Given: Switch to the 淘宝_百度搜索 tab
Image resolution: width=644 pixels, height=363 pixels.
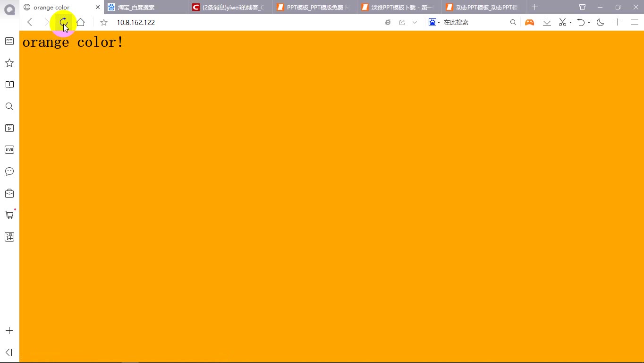Looking at the screenshot, I should [x=146, y=7].
